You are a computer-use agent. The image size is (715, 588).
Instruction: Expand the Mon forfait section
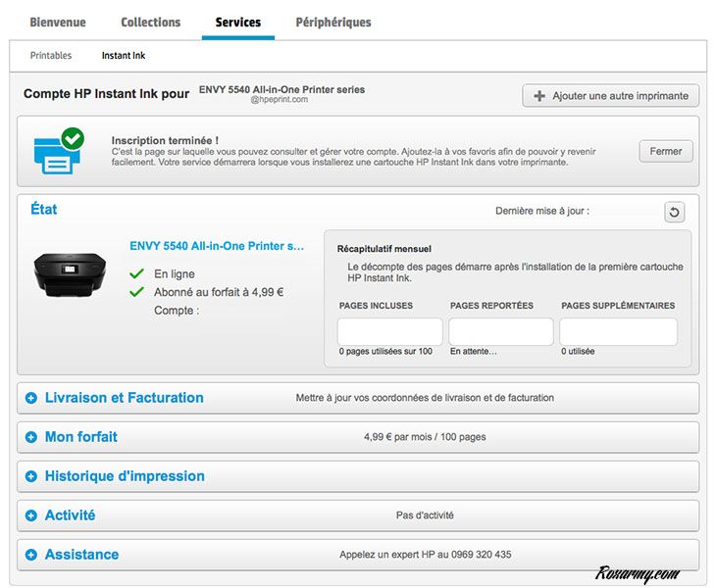(31, 437)
